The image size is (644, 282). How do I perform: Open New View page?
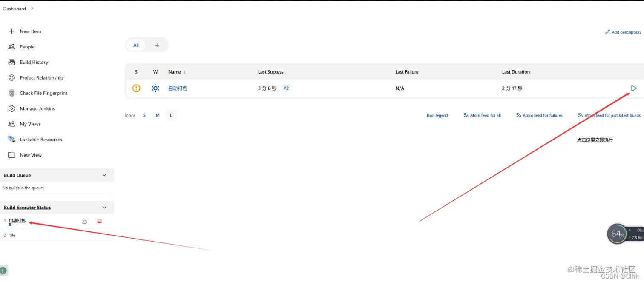(31, 155)
